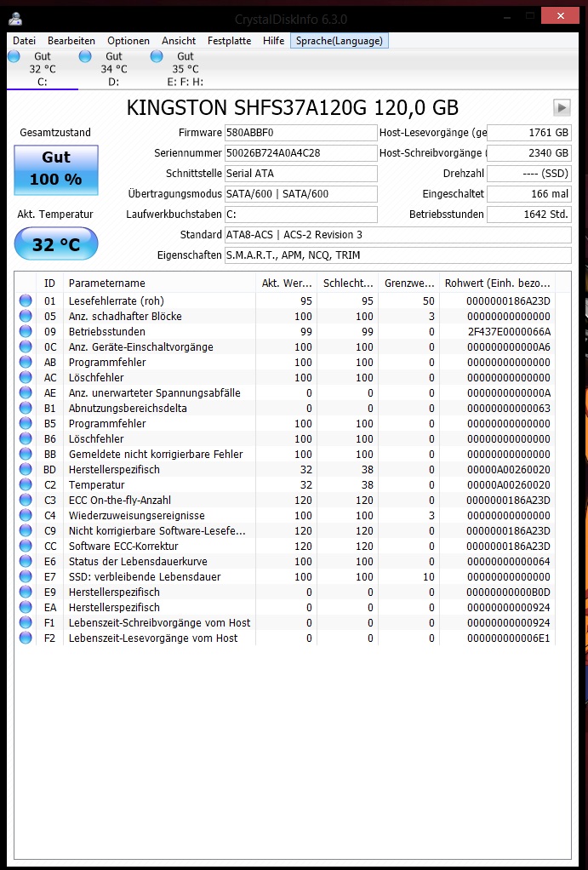Click the drive C: health orb icon
This screenshot has height=870, width=588.
coord(14,56)
